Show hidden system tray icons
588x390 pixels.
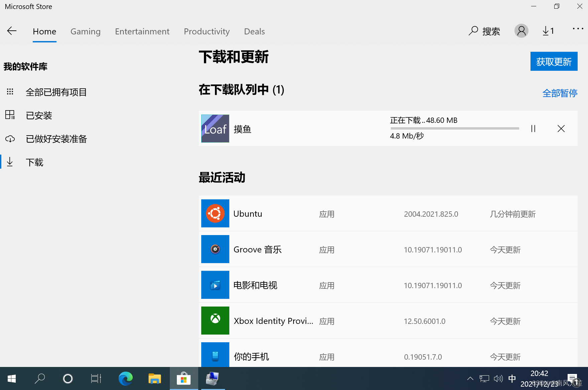pyautogui.click(x=470, y=379)
